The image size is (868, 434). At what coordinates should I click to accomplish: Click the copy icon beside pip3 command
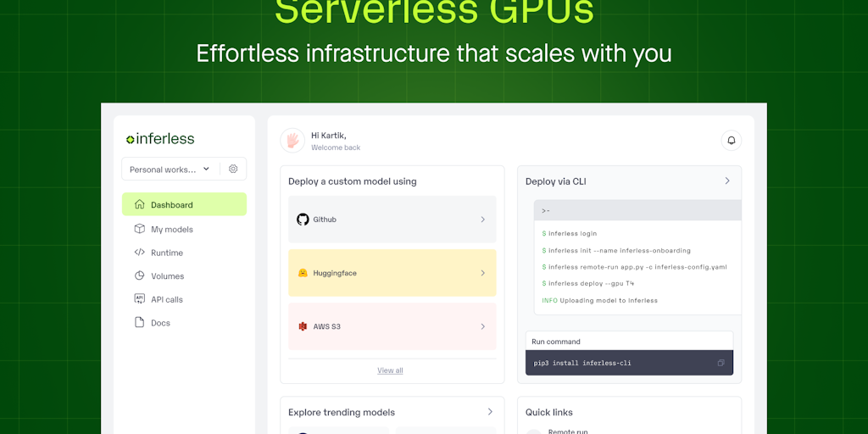(x=721, y=363)
